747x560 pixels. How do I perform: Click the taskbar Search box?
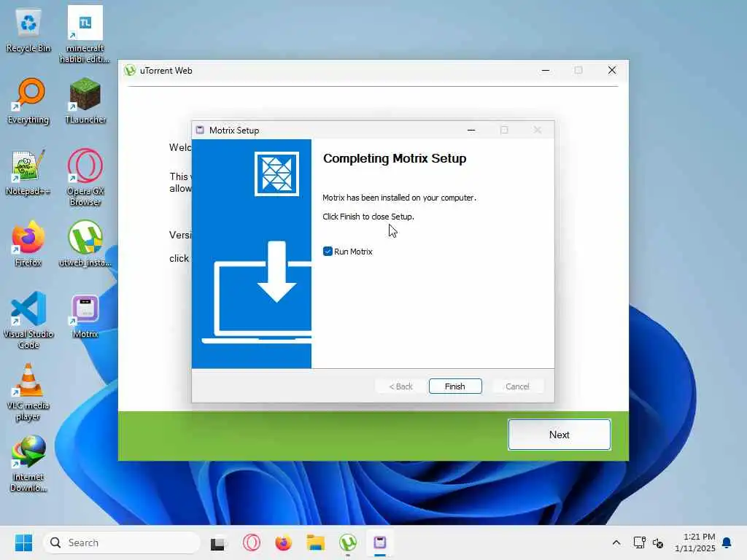pos(122,542)
